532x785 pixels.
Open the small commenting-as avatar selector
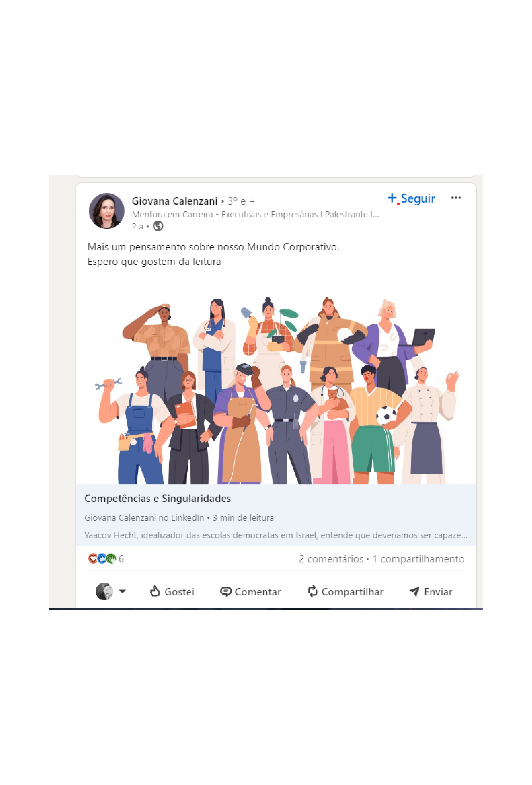[104, 591]
